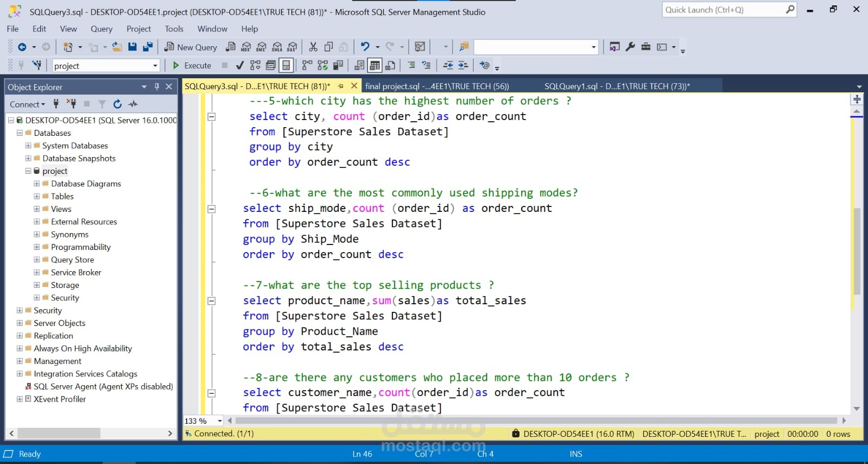
Task: Click the Execute button
Action: (192, 66)
